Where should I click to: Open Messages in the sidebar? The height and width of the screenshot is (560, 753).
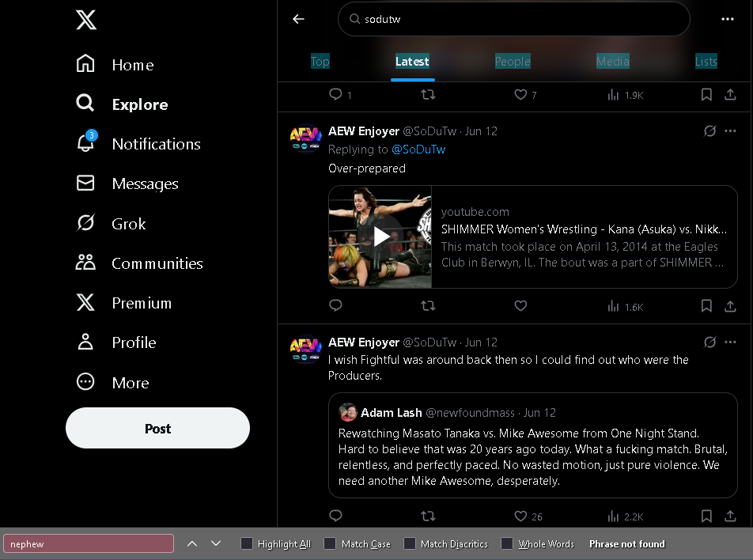(x=127, y=184)
